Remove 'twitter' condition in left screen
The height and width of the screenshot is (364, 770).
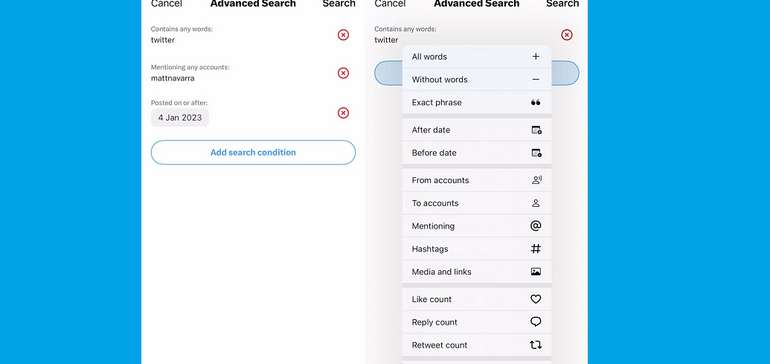click(x=343, y=35)
